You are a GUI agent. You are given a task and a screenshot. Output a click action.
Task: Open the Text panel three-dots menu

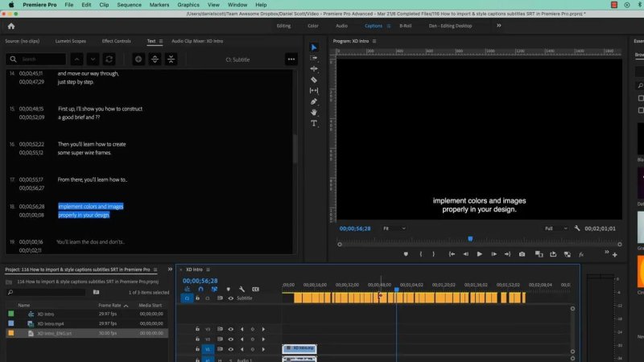click(x=291, y=59)
